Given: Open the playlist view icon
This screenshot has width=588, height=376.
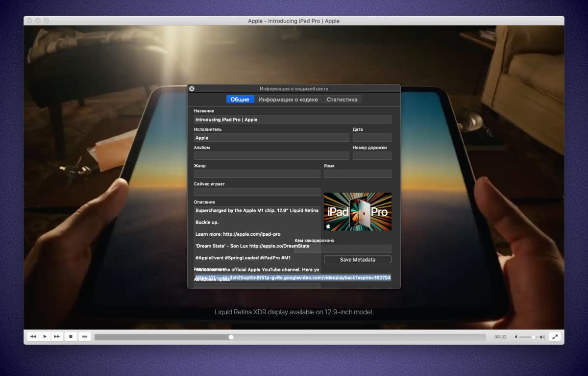Looking at the screenshot, I should click(x=85, y=337).
